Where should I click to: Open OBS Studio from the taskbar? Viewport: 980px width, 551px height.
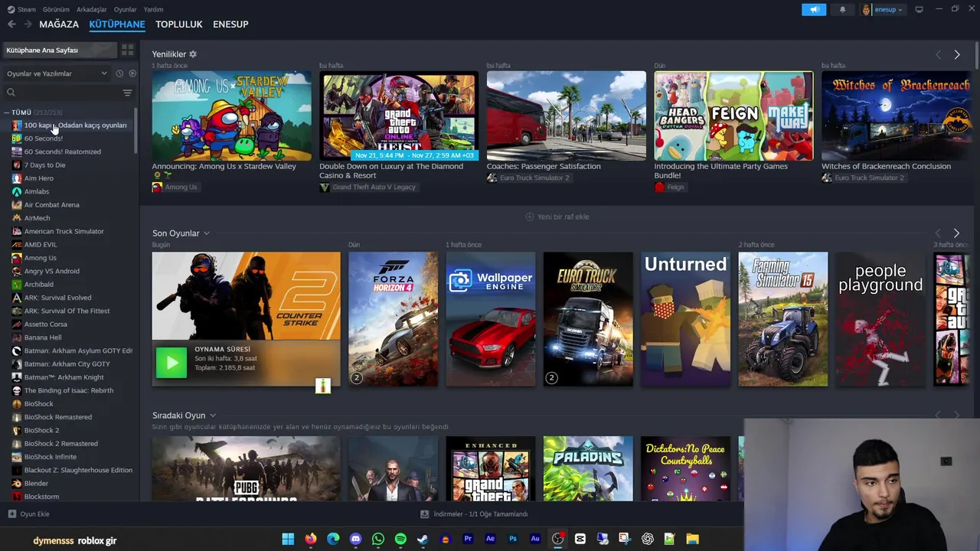(557, 539)
